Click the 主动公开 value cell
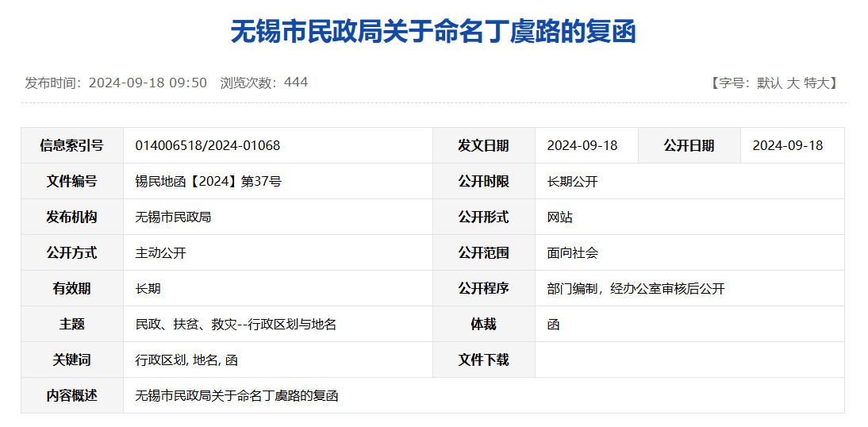The height and width of the screenshot is (427, 868). click(x=160, y=253)
